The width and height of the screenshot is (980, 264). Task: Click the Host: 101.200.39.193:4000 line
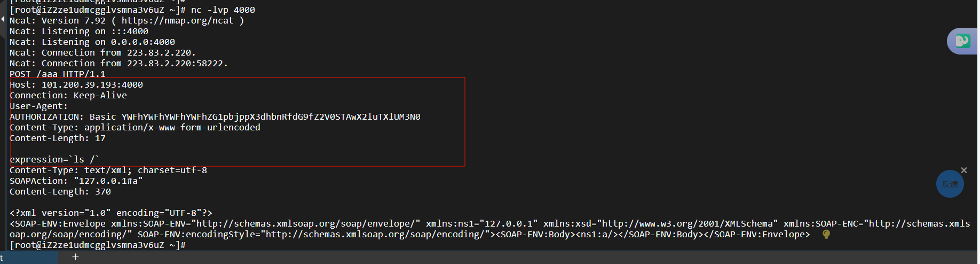[x=76, y=84]
